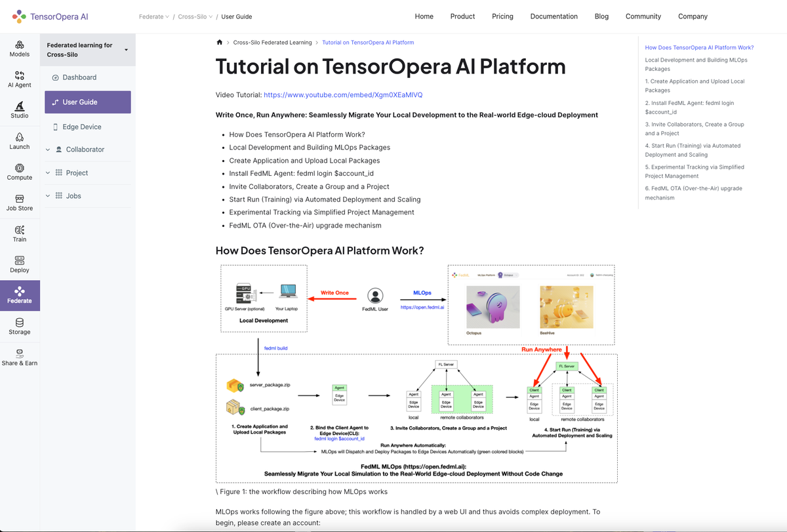Select the AI Agent sidebar icon

pyautogui.click(x=19, y=79)
